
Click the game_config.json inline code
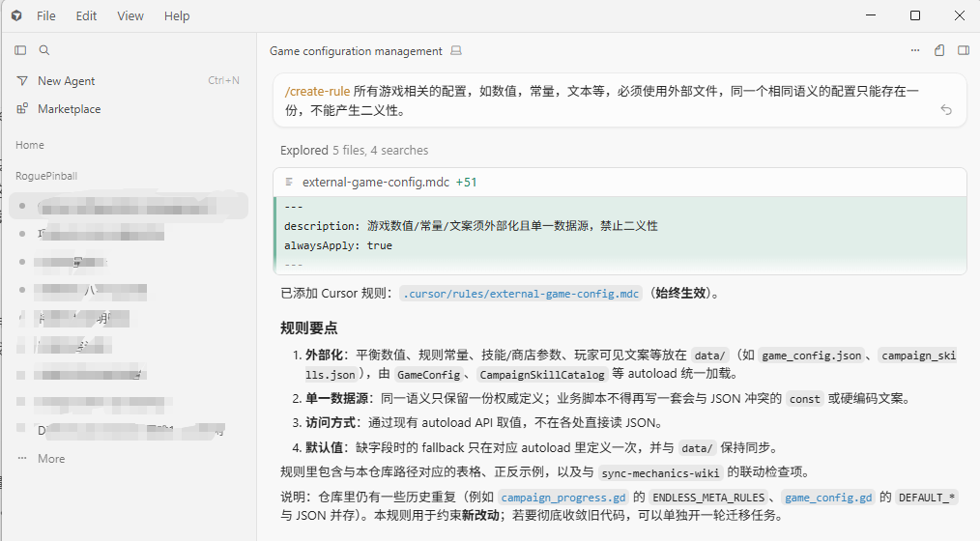pyautogui.click(x=811, y=356)
